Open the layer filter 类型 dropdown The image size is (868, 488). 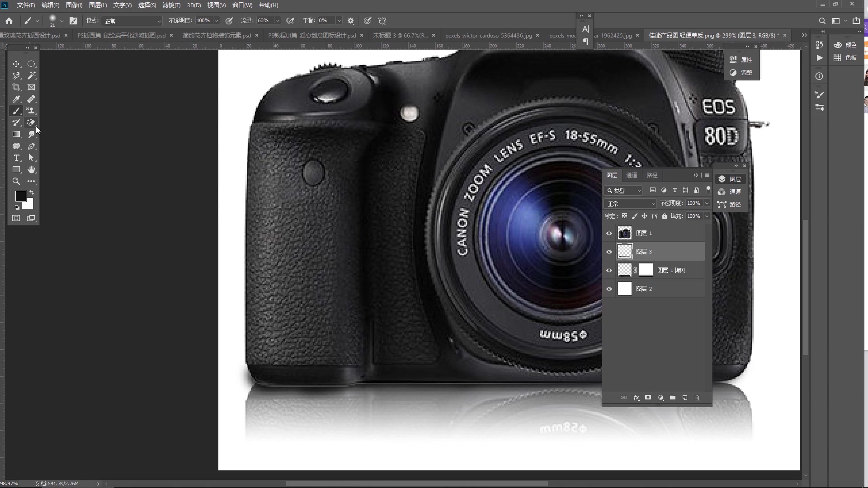point(623,191)
